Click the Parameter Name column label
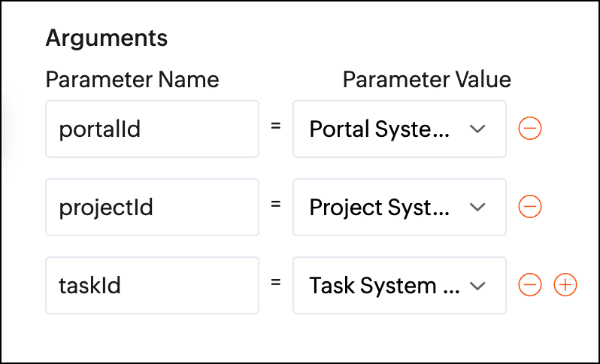Viewport: 600px width, 364px height. click(x=132, y=79)
